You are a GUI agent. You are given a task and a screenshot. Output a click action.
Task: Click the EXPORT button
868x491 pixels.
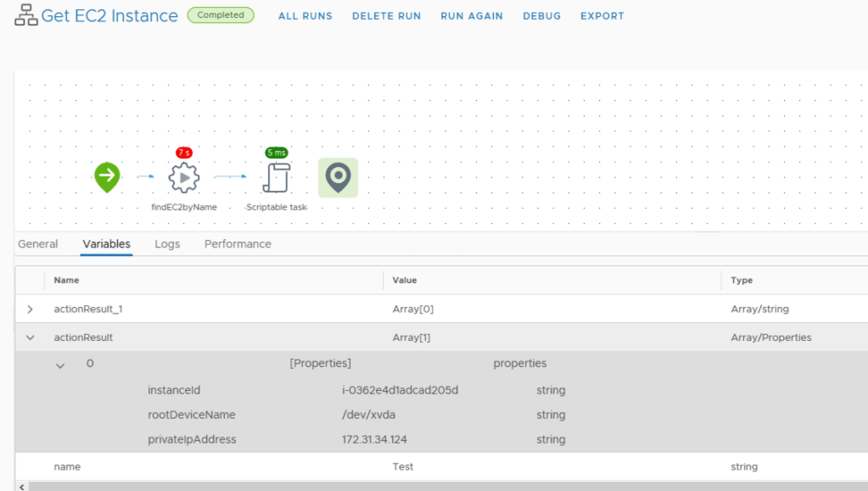(x=602, y=16)
